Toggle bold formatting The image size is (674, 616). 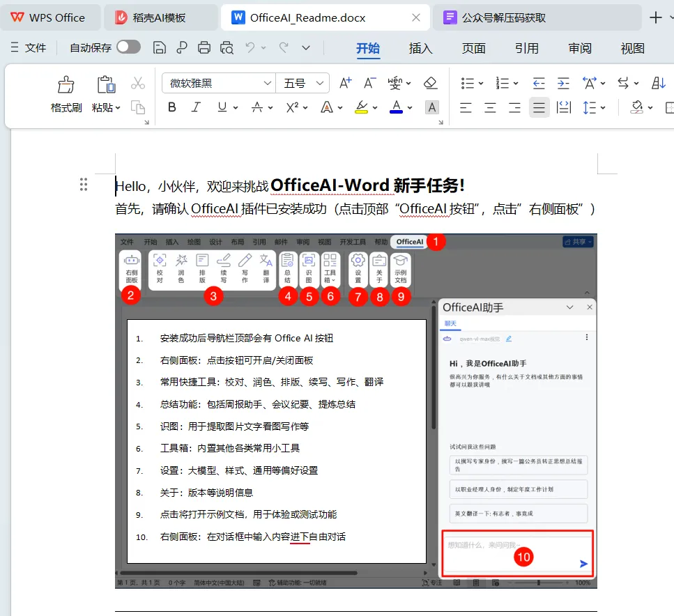click(x=172, y=107)
